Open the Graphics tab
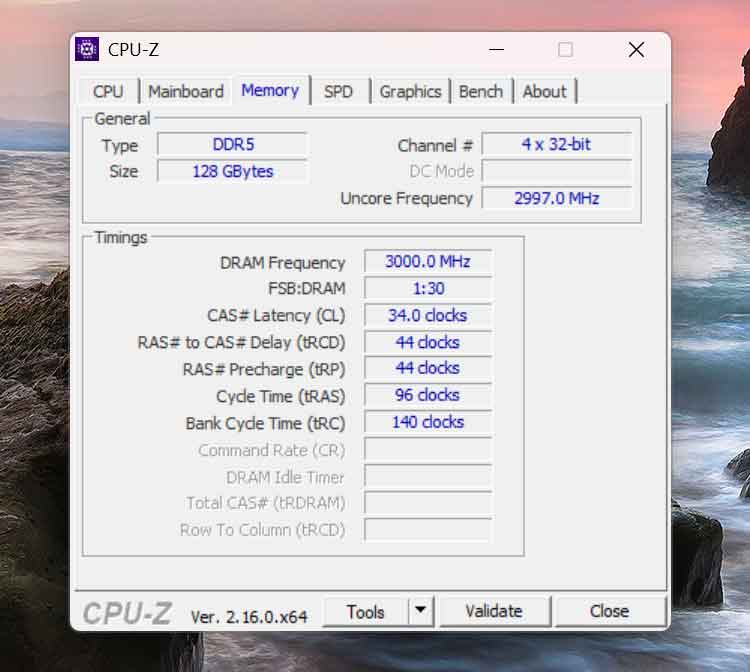 pyautogui.click(x=410, y=91)
